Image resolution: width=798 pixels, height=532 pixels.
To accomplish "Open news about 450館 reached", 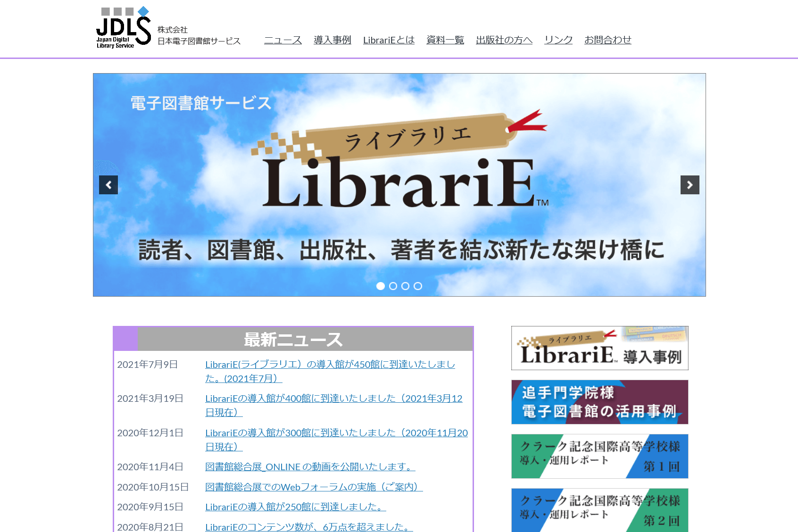I will (x=330, y=371).
